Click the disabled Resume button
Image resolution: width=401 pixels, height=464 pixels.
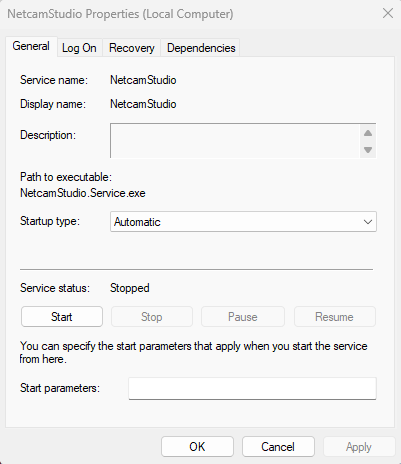(x=334, y=317)
